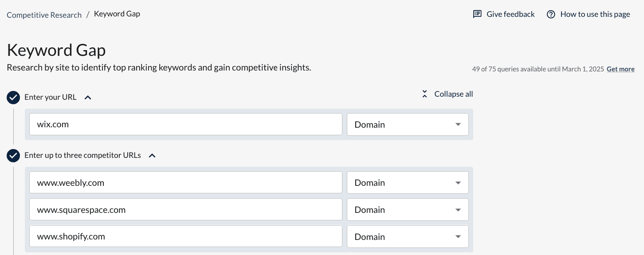Collapse the Enter your URL section chevron
This screenshot has width=644, height=255.
[88, 98]
